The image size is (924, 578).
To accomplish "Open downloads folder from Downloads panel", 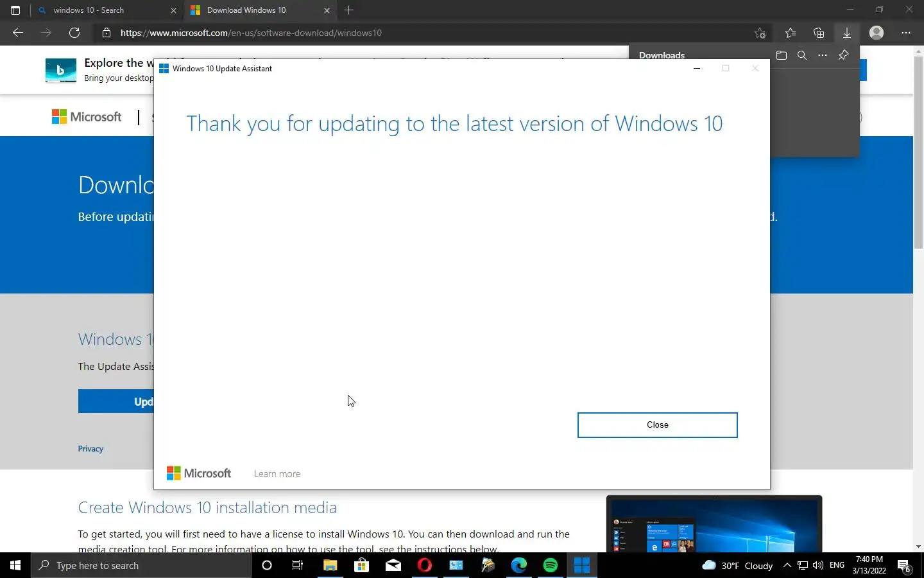I will (782, 55).
